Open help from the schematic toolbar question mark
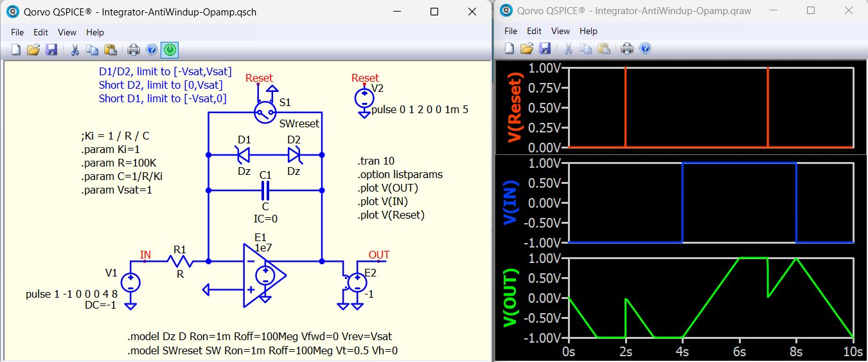Image resolution: width=868 pixels, height=362 pixels. pos(152,50)
